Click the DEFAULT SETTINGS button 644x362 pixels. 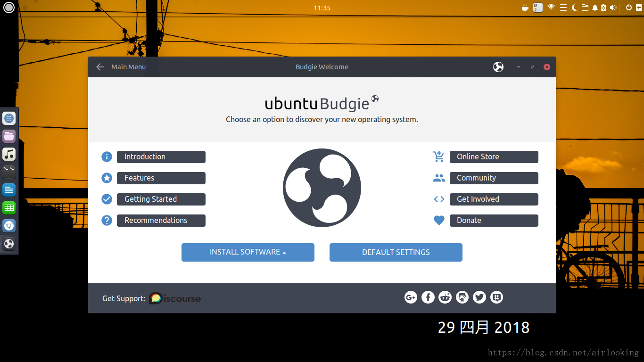(396, 252)
